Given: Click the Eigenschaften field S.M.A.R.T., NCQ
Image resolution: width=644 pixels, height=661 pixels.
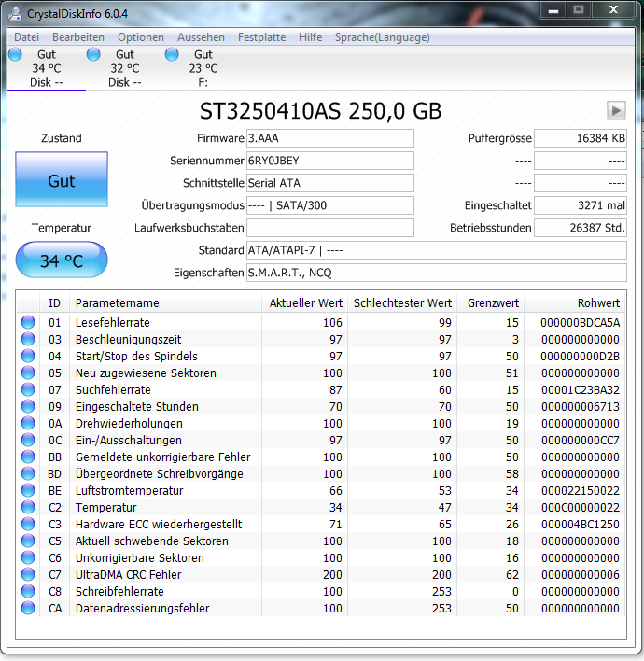Looking at the screenshot, I should (x=437, y=273).
